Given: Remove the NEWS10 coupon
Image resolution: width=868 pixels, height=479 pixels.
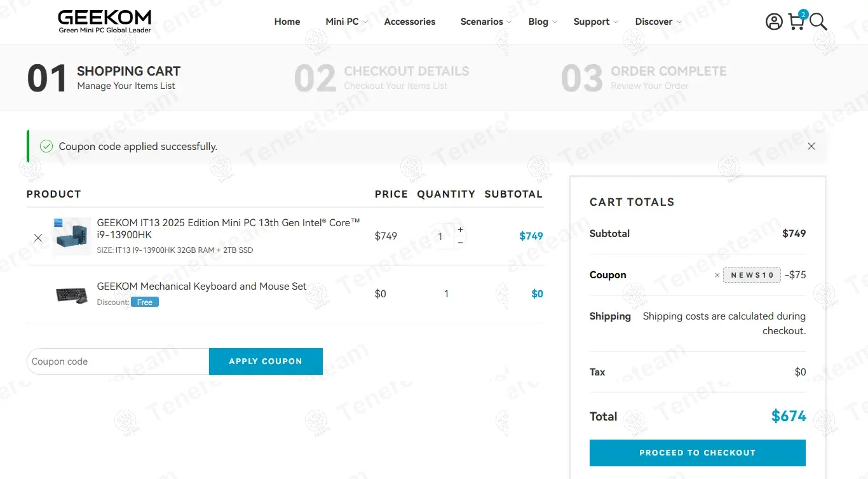Looking at the screenshot, I should pyautogui.click(x=717, y=275).
